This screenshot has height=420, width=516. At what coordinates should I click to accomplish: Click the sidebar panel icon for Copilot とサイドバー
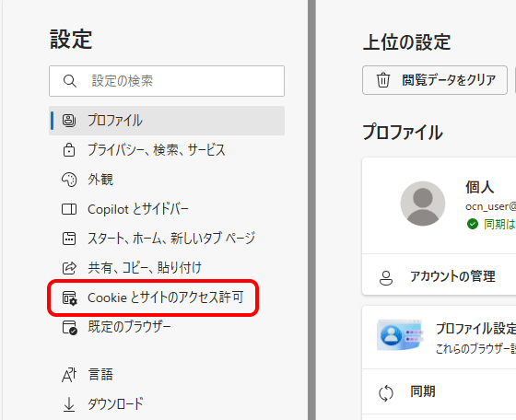(69, 209)
